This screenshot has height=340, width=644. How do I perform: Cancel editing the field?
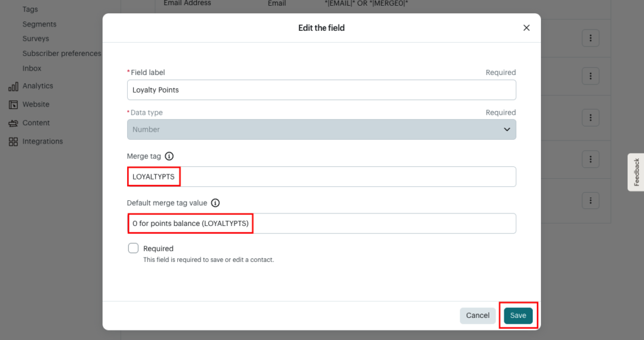[477, 315]
